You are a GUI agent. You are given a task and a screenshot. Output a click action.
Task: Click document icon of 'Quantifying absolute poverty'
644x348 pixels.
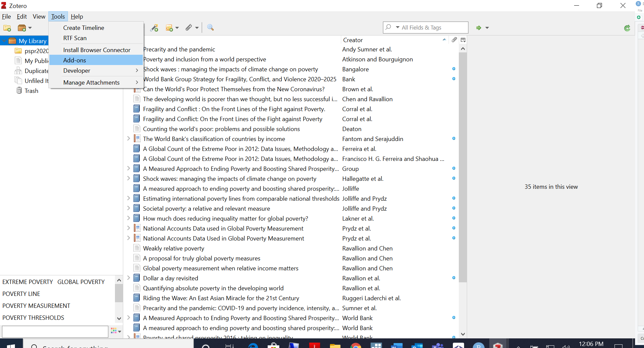[136, 288]
